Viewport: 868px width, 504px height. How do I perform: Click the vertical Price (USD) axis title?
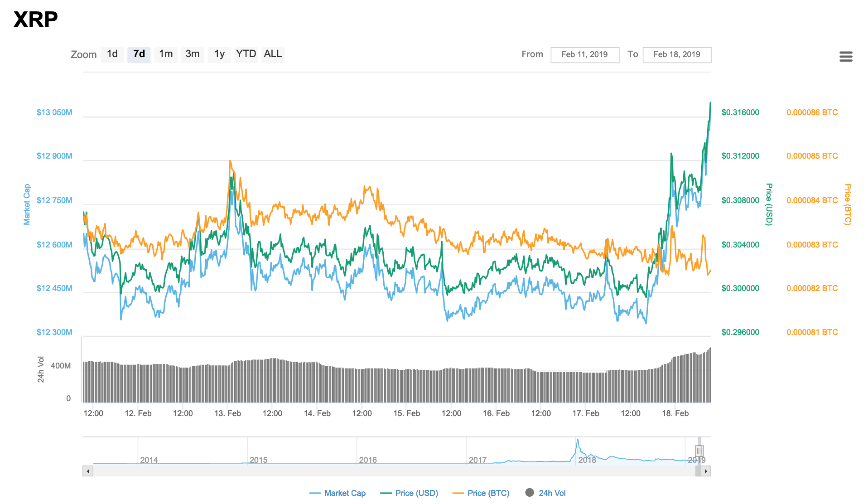769,204
